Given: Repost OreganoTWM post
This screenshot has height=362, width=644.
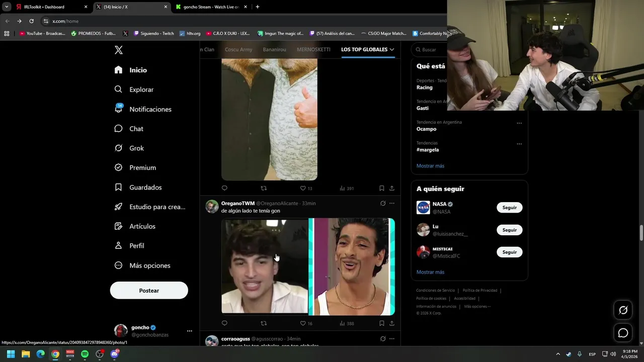Looking at the screenshot, I should pos(264,323).
